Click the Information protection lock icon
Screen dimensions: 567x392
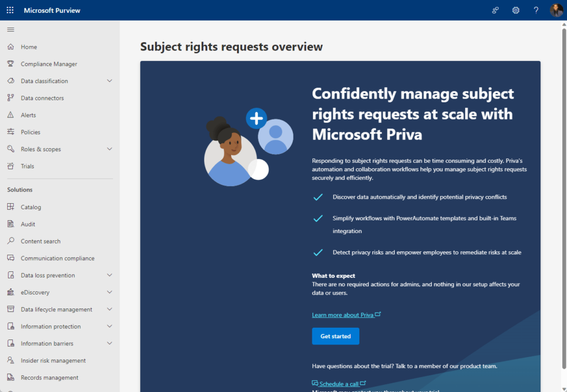(x=11, y=326)
